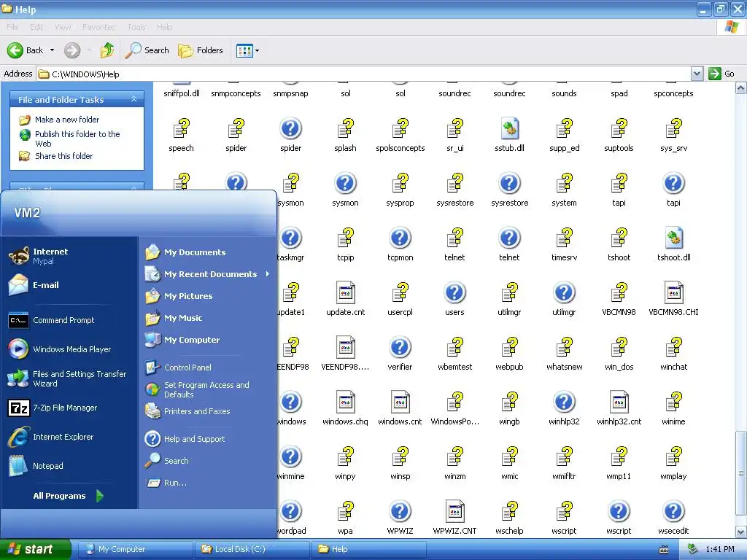Select the users help file icon
The width and height of the screenshot is (747, 560).
click(x=454, y=292)
